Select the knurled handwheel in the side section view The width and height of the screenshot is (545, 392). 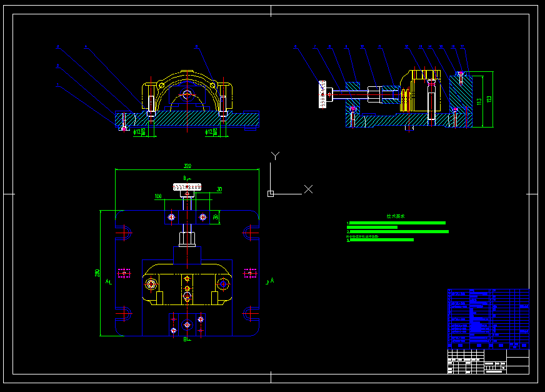322,94
